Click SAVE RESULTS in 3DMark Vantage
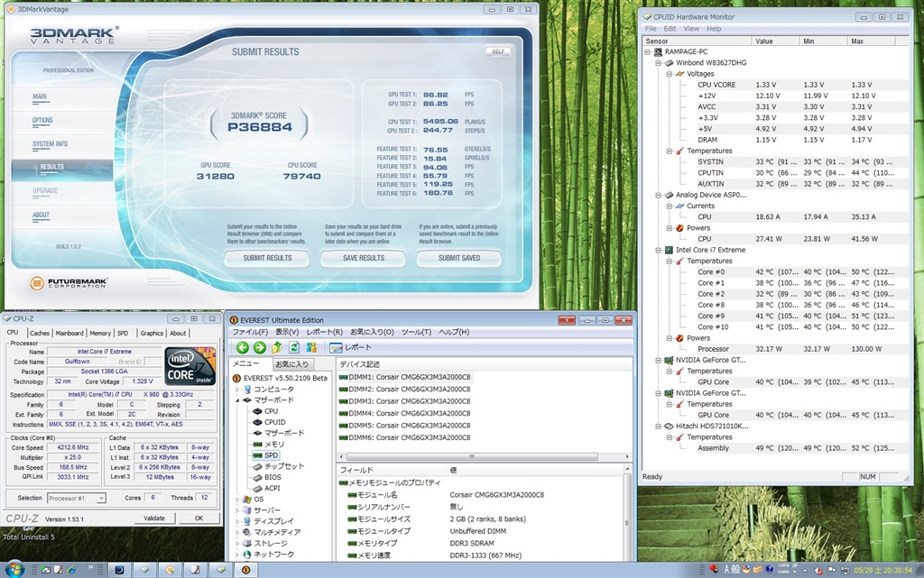 364,258
